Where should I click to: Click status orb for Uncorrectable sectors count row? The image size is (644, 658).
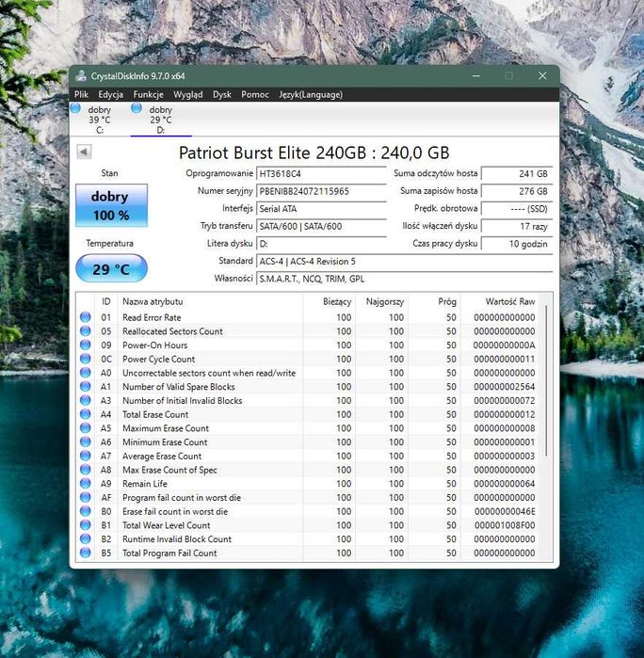coord(86,373)
